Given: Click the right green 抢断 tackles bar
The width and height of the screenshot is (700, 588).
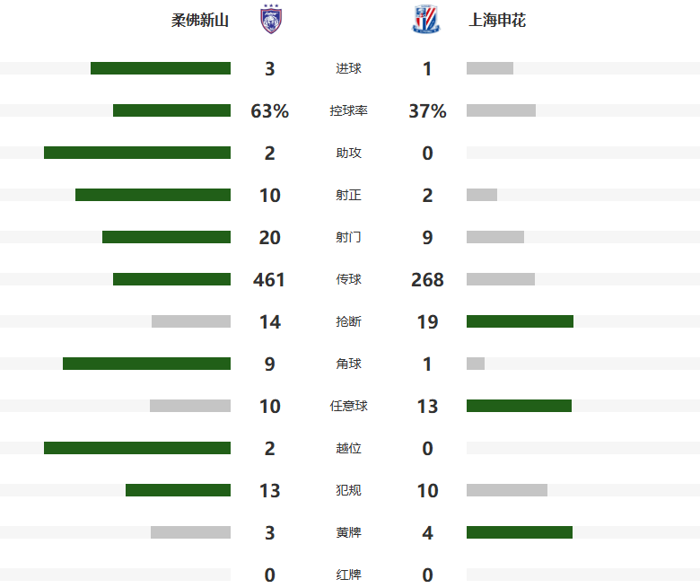Looking at the screenshot, I should 520,321.
